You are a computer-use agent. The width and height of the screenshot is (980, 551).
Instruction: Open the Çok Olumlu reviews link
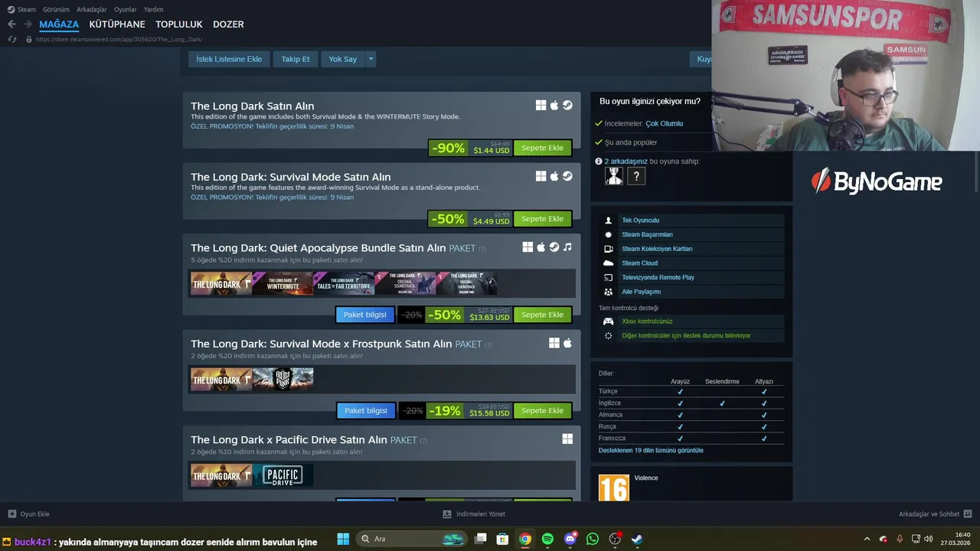tap(664, 123)
